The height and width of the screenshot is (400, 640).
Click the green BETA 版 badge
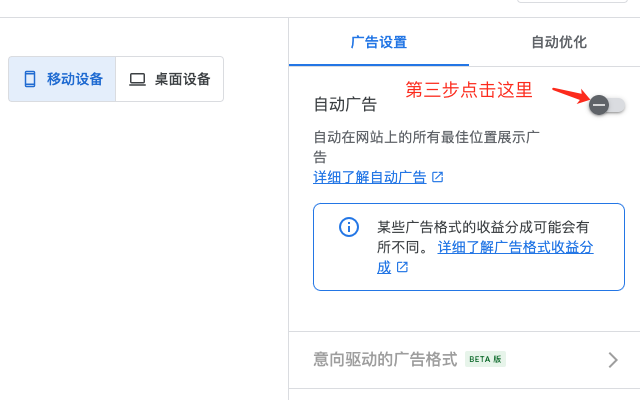[x=485, y=359]
